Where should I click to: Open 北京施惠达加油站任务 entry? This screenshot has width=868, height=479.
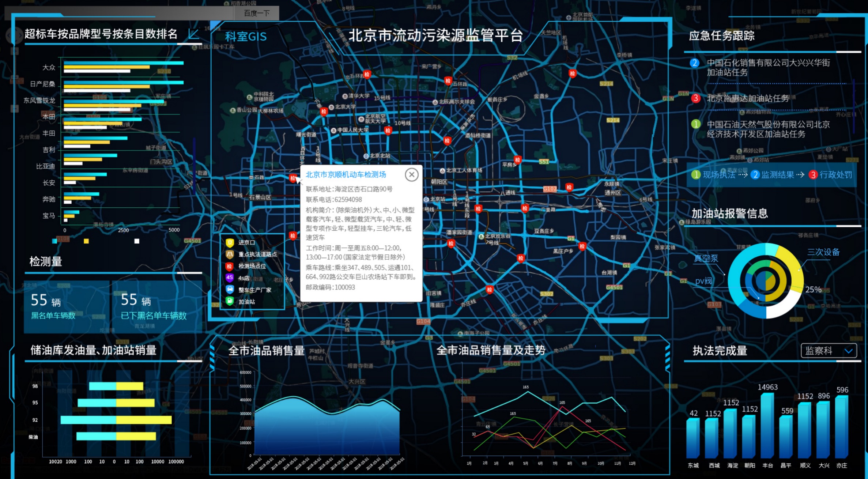point(748,98)
